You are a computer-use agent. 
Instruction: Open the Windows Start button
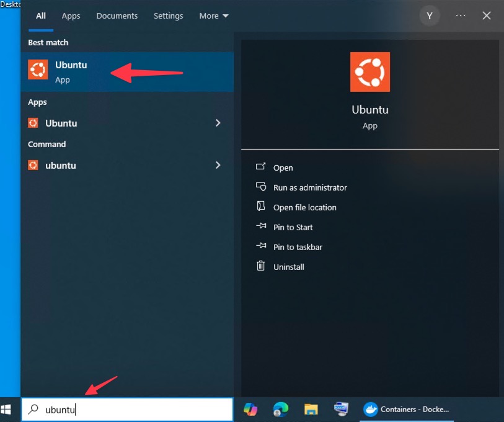point(6,410)
